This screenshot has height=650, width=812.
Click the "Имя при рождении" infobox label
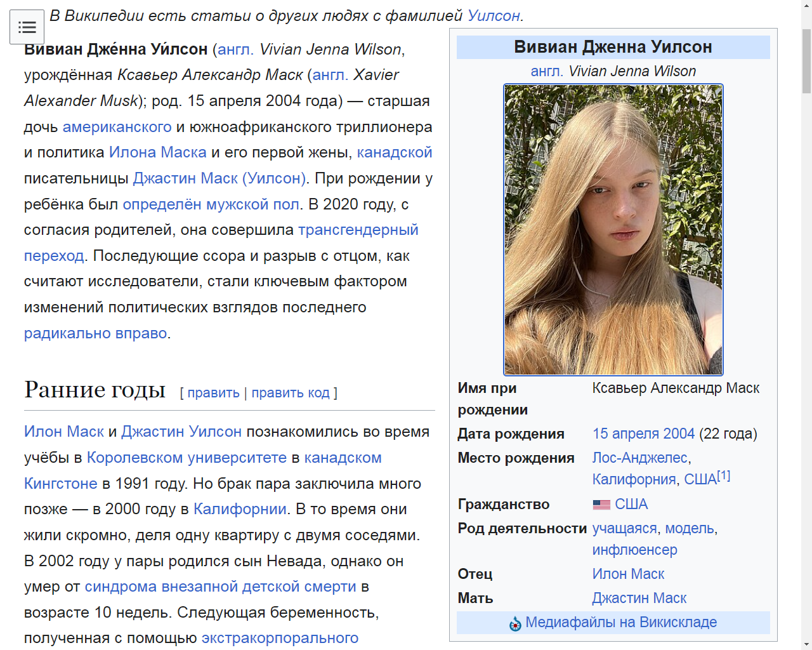click(493, 399)
